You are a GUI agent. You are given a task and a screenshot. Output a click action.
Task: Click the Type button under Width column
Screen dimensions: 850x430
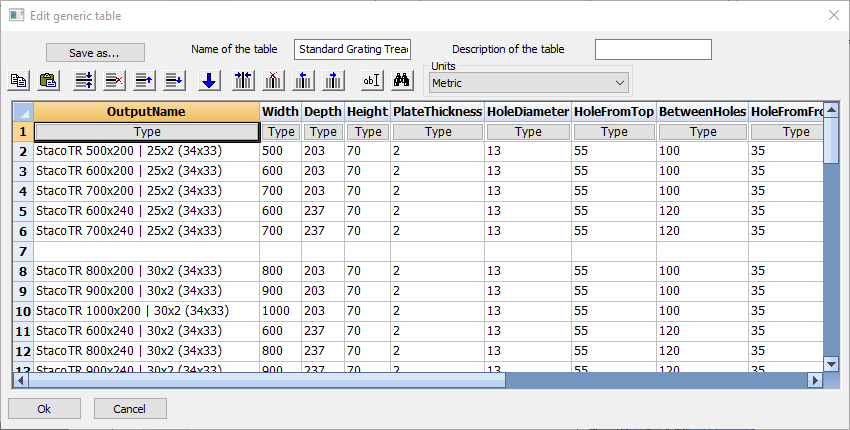(281, 132)
